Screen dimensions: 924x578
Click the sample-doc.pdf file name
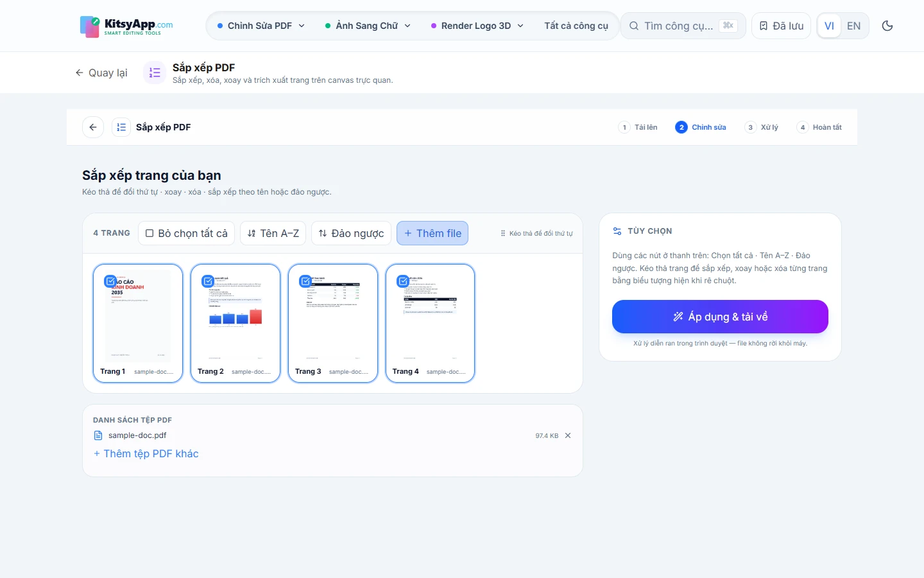coord(137,435)
